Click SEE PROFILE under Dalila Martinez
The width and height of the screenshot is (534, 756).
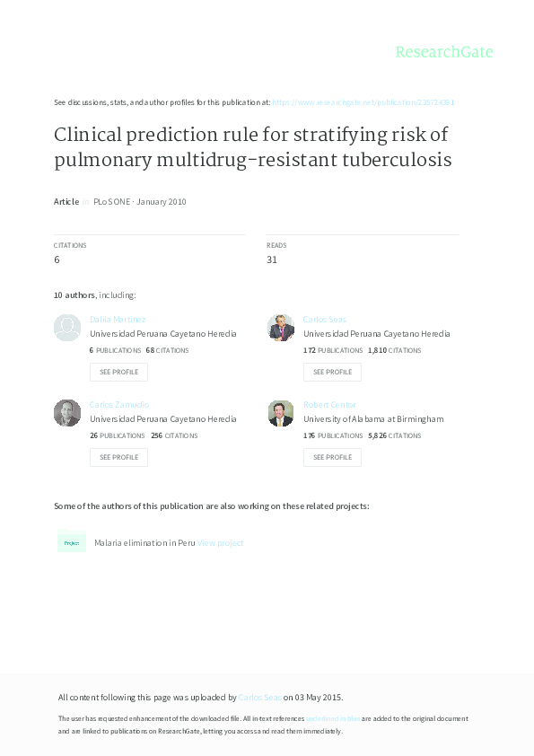pos(118,372)
